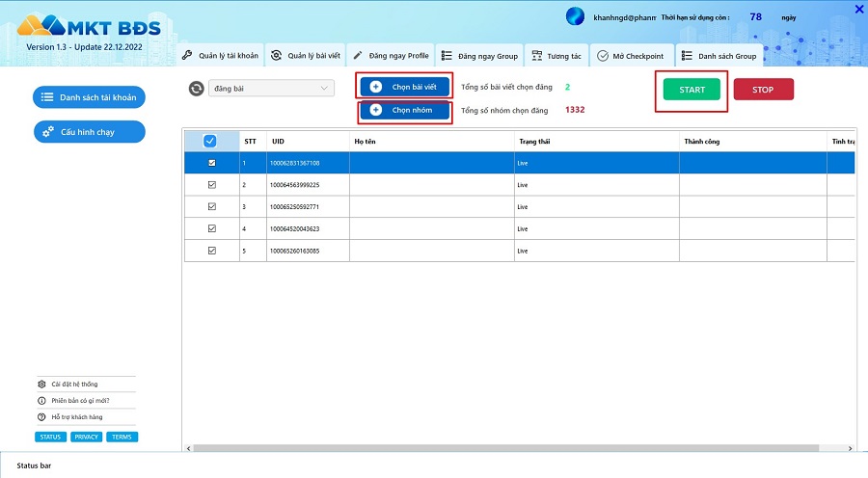Toggle the select-all checkbox in table header
Screen dimensions: 868x478
tap(210, 141)
